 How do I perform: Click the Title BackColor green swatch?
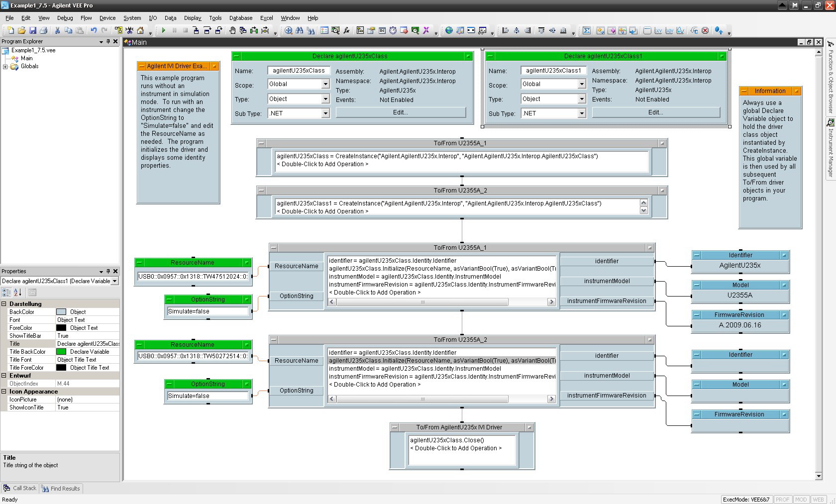point(61,352)
